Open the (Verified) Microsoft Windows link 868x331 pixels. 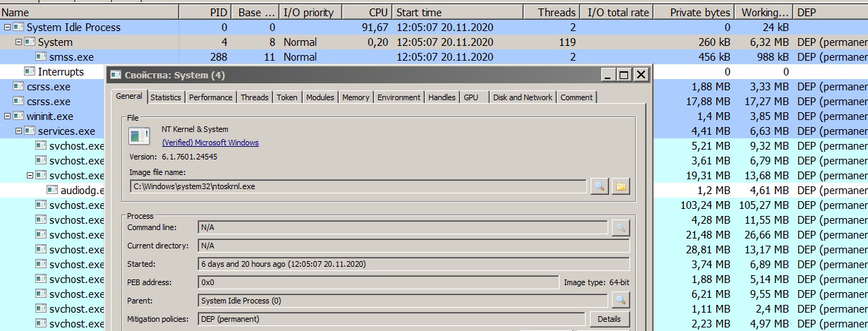tap(210, 143)
